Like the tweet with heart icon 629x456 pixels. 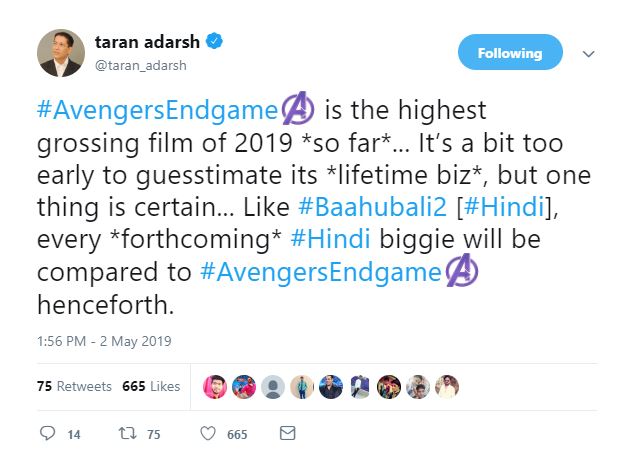pos(208,433)
